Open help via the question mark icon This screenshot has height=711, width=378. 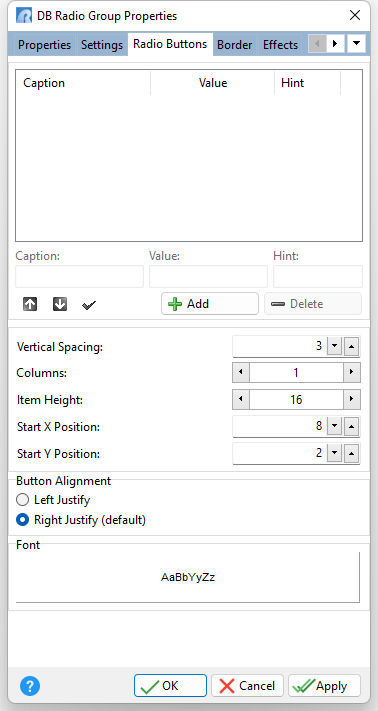[30, 686]
